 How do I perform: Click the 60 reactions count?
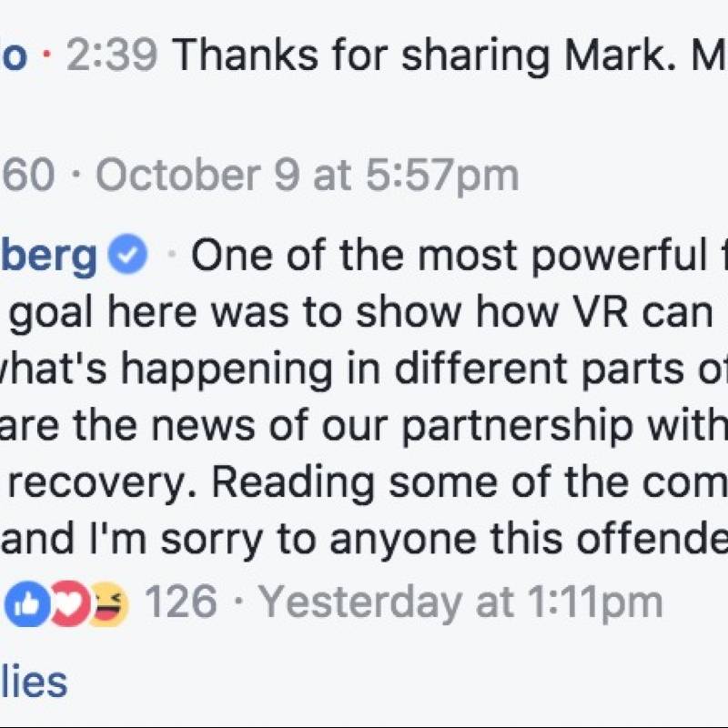[x=28, y=176]
